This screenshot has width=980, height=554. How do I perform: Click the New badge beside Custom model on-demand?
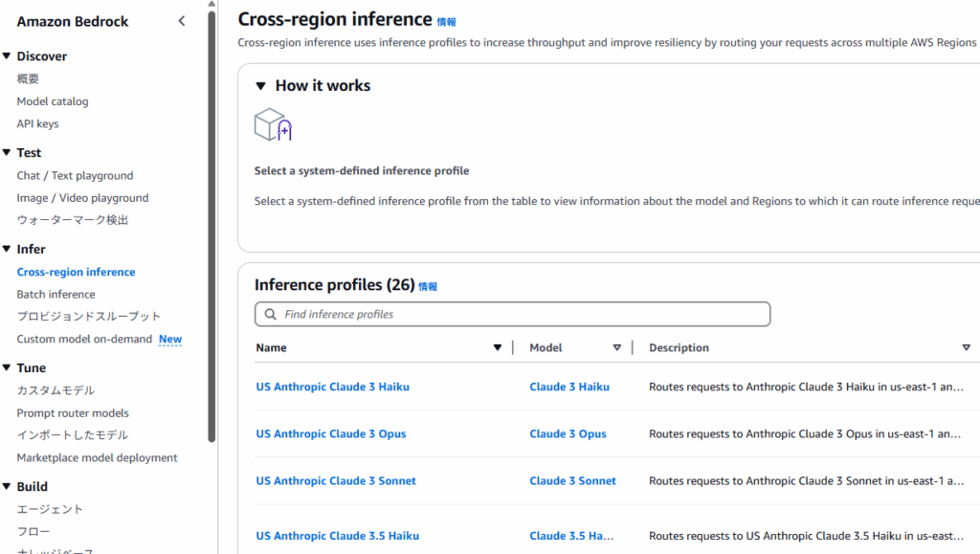tap(170, 339)
